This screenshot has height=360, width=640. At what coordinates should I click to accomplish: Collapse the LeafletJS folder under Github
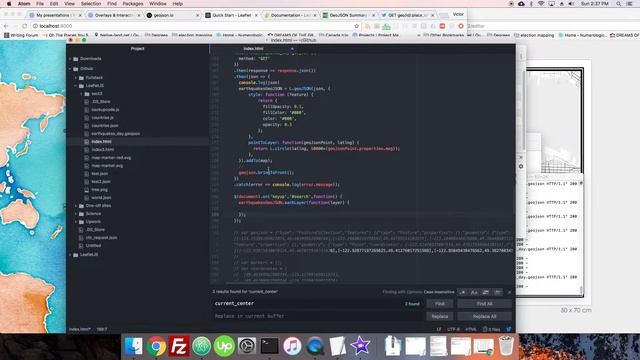click(x=91, y=86)
